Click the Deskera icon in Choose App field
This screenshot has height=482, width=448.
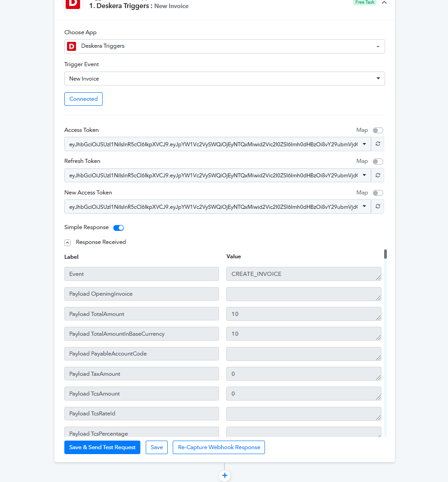click(x=72, y=46)
